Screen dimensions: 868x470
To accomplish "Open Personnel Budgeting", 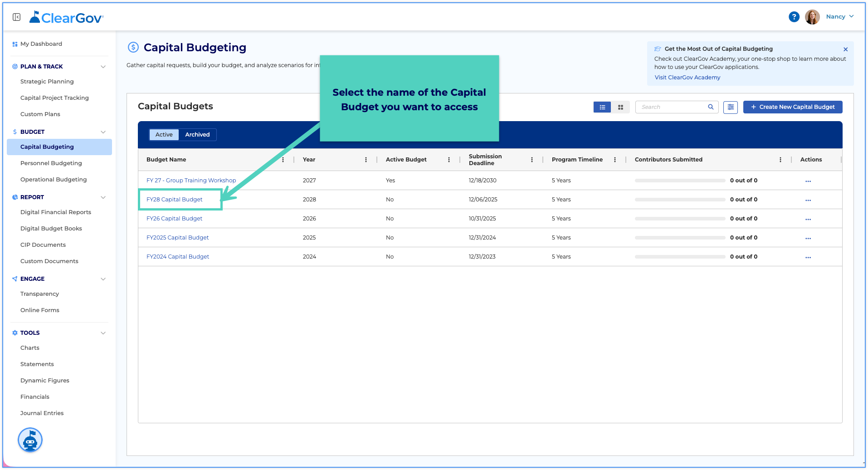I will [51, 163].
